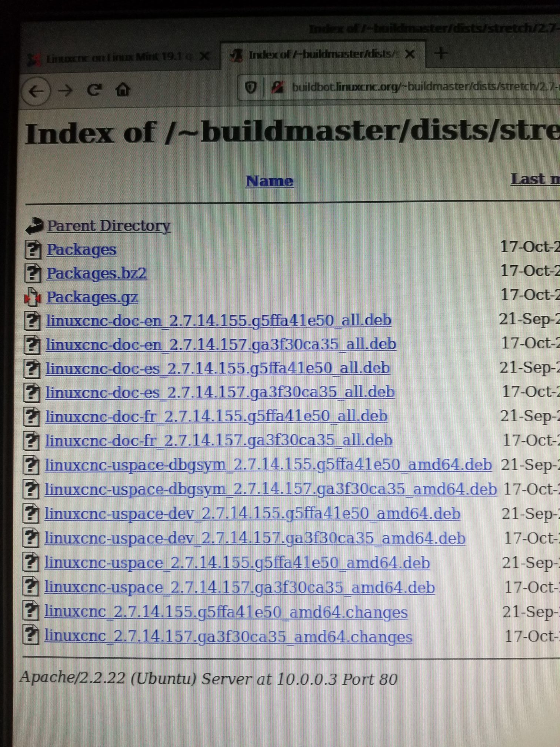
Task: Open linuxcnc-doc-en_2.7.14.157.ga3f30ca35_all.deb
Action: 221,344
